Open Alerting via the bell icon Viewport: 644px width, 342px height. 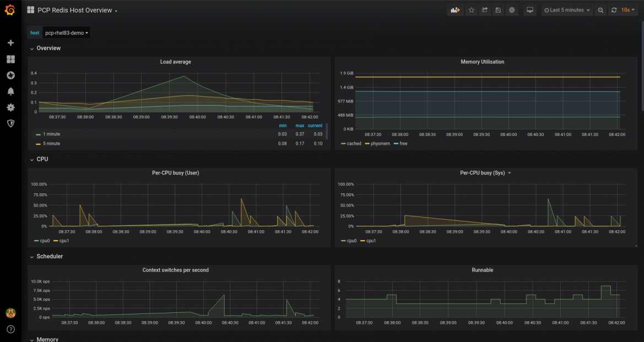[10, 91]
